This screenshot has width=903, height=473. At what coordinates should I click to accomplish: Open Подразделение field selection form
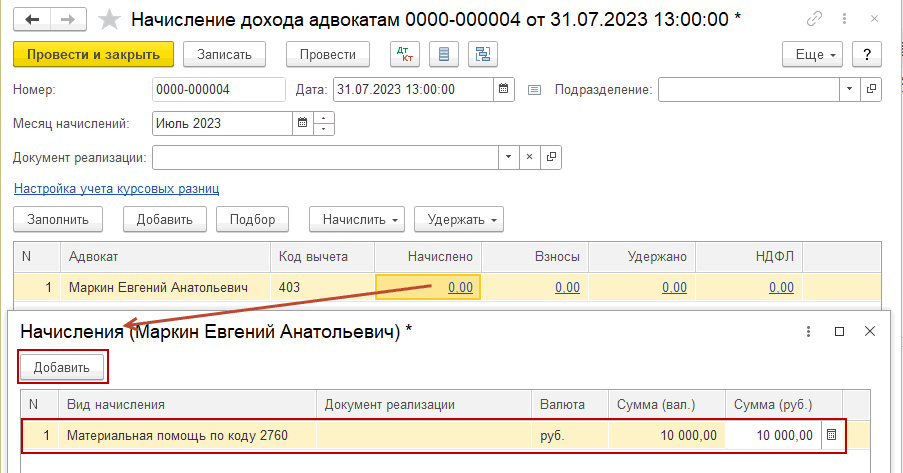(x=870, y=89)
